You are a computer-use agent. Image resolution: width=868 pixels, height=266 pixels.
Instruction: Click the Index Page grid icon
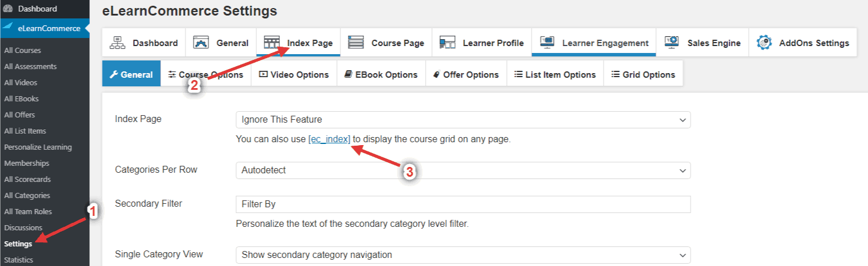271,43
